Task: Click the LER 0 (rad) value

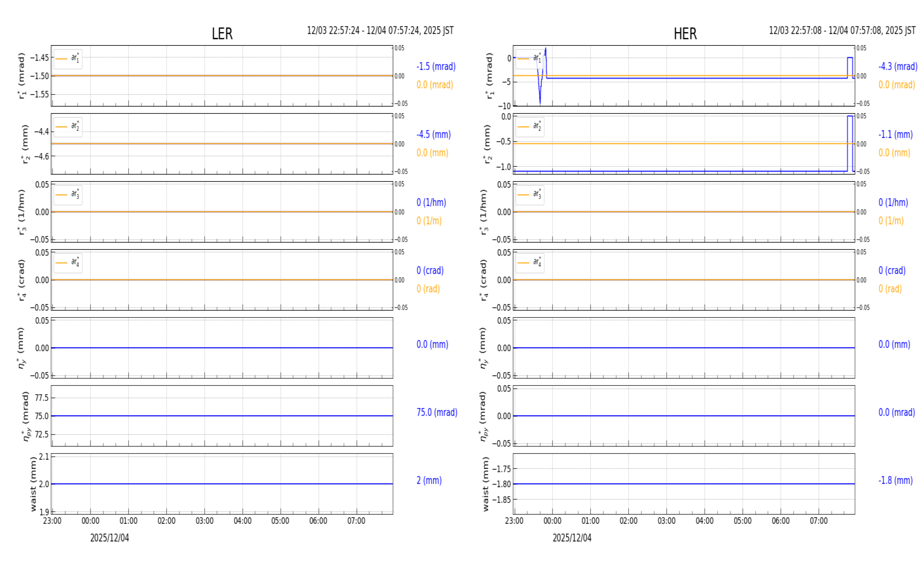Action: (x=428, y=289)
